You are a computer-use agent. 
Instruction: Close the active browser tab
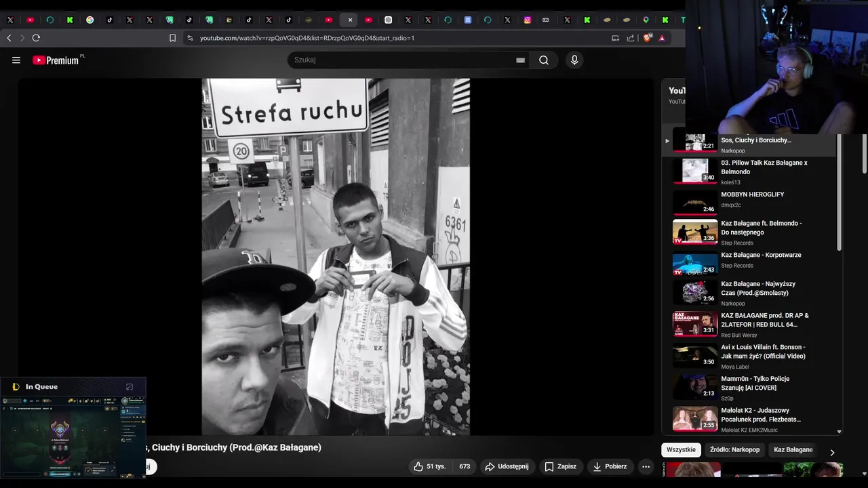click(x=350, y=20)
